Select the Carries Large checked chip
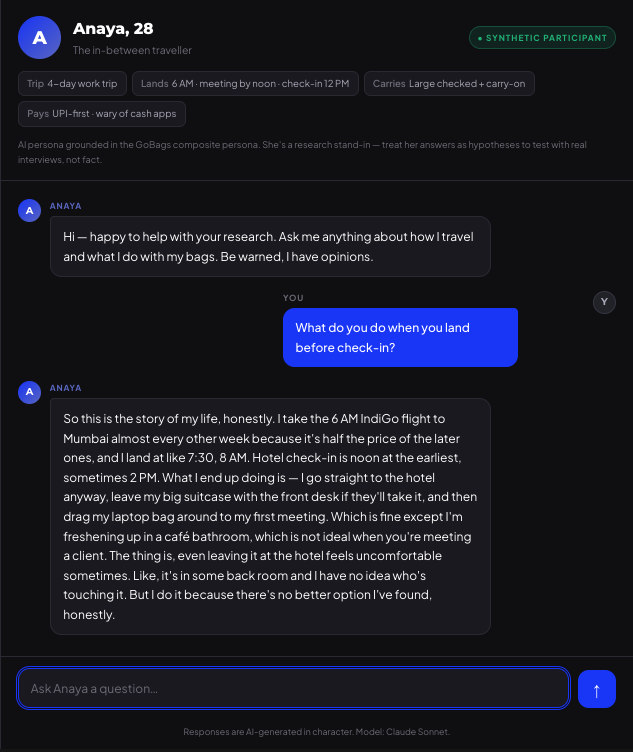This screenshot has height=752, width=633. pos(449,83)
